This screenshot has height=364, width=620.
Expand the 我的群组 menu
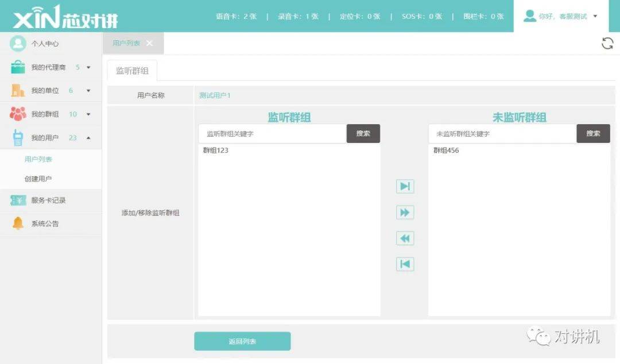pos(51,114)
